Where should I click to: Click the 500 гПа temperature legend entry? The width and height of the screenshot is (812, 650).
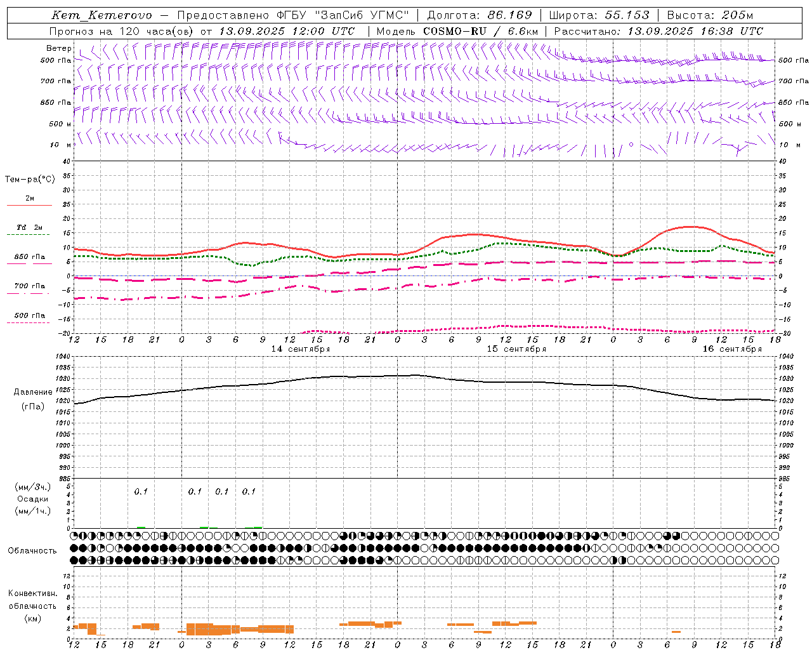pyautogui.click(x=30, y=315)
